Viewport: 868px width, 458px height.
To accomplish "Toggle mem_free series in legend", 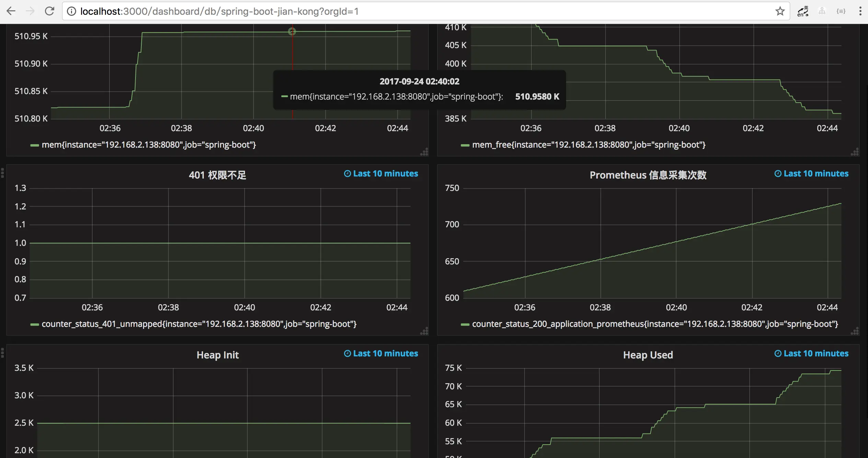I will (x=588, y=145).
